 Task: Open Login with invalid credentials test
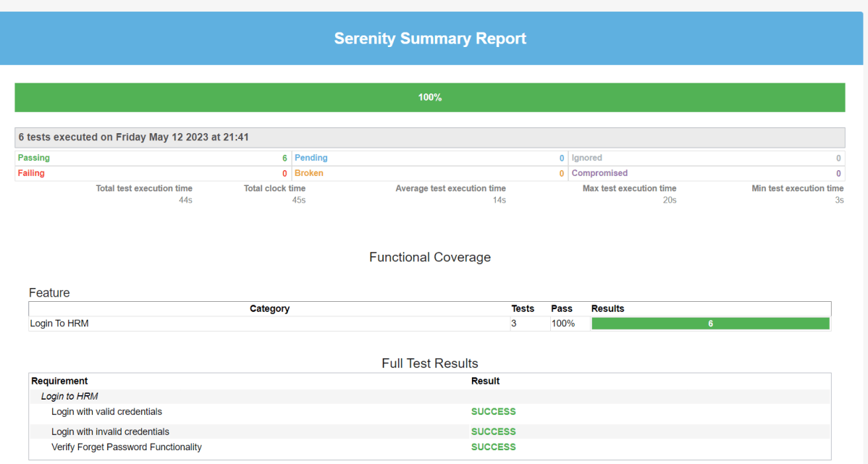tap(110, 432)
